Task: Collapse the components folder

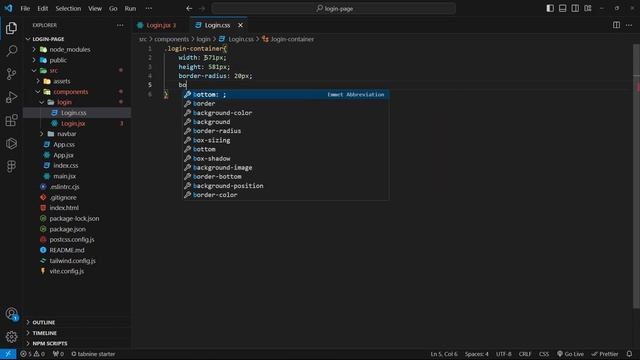Action: click(78, 92)
